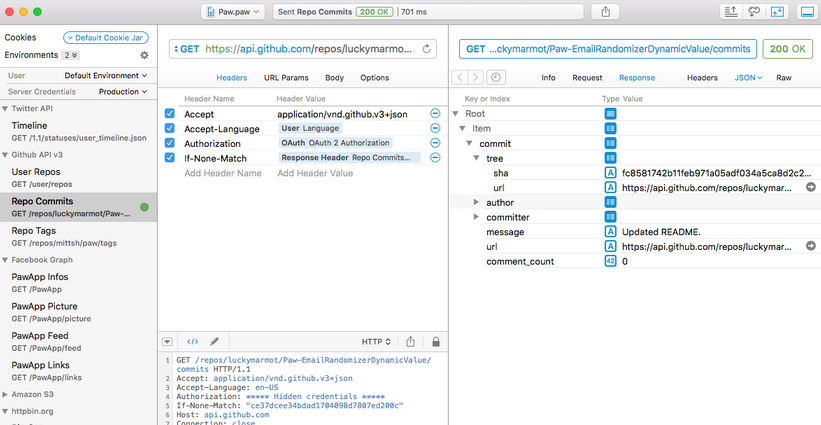Uncheck the Accept header checkbox
Screen dimensions: 821x425
[170, 114]
